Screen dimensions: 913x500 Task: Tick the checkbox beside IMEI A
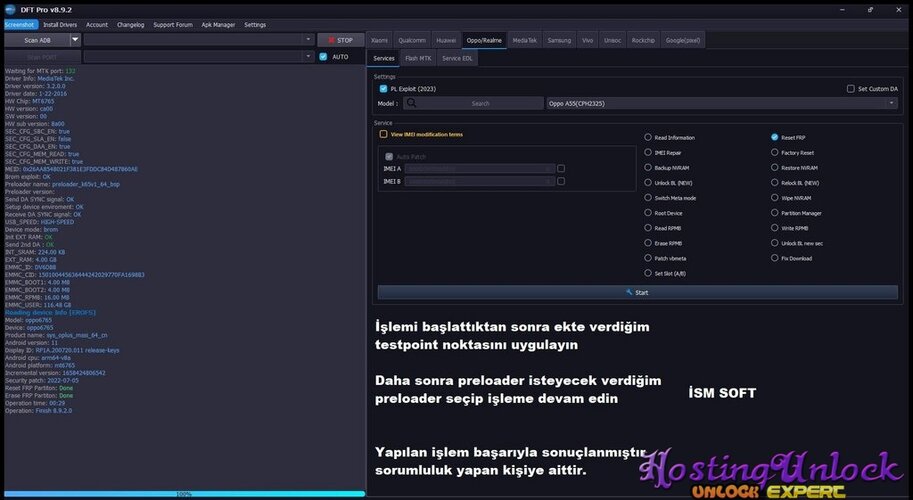point(561,168)
